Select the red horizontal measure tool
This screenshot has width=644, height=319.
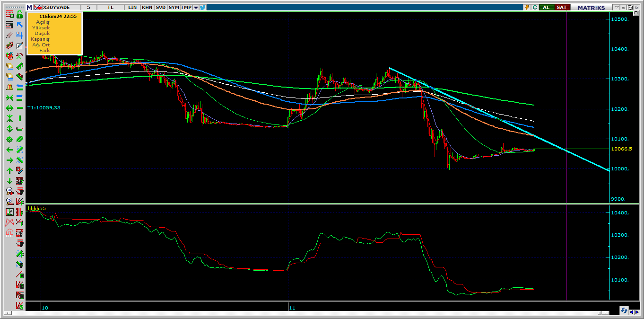pyautogui.click(x=19, y=129)
